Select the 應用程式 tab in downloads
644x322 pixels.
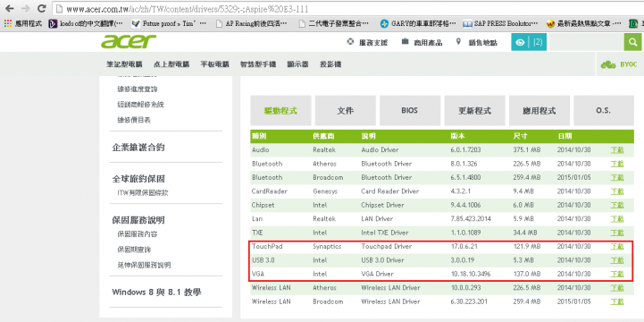tap(539, 110)
